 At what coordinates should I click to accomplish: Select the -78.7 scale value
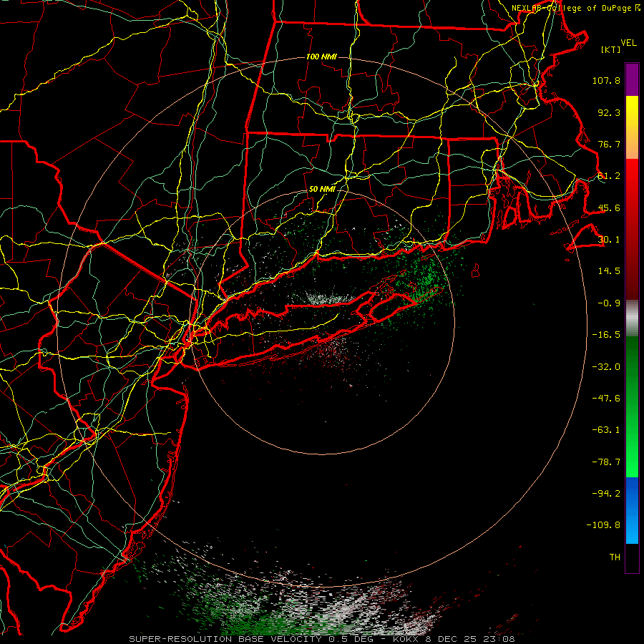click(x=606, y=462)
